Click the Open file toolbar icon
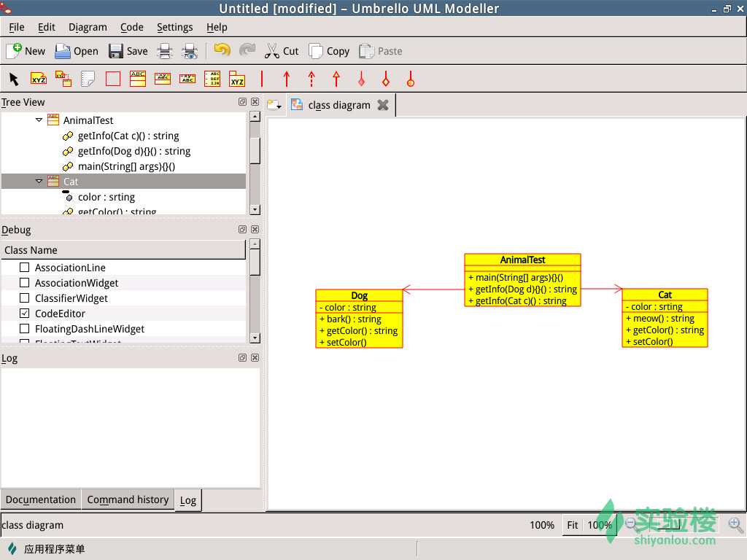This screenshot has width=747, height=560. [63, 51]
